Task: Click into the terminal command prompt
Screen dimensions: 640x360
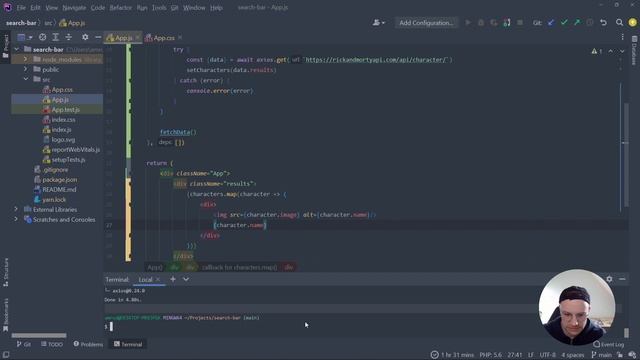Action: click(111, 326)
